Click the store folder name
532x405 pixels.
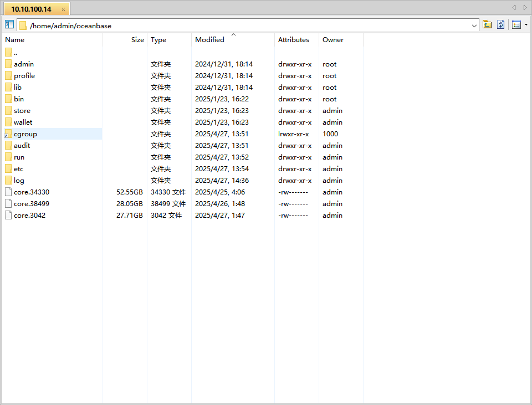[x=22, y=111]
